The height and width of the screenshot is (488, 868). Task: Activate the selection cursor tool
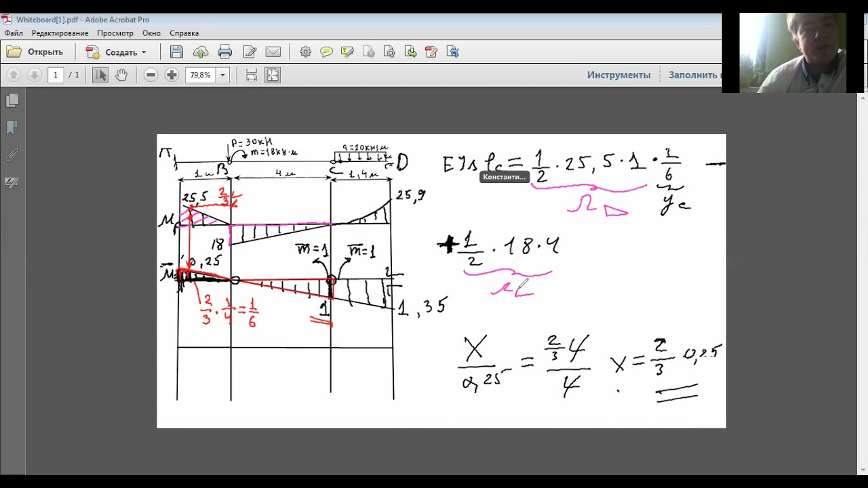(100, 75)
